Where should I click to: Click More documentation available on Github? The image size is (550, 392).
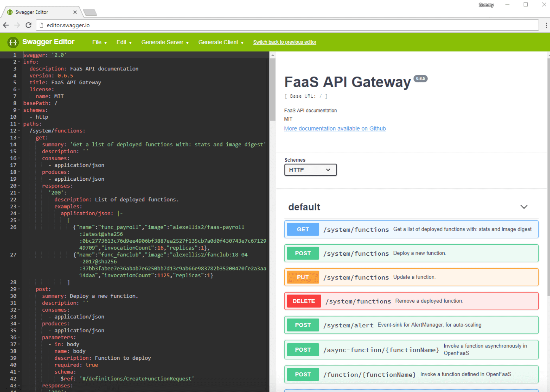[335, 128]
